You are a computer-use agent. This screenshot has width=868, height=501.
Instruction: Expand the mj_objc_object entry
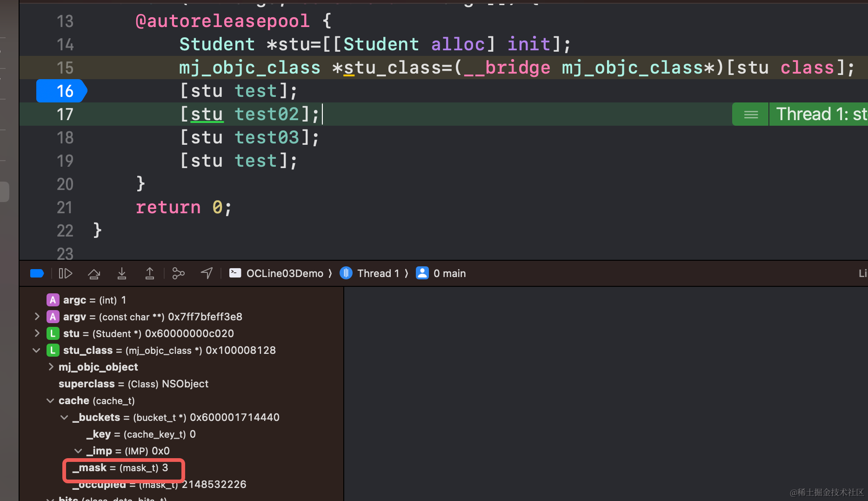[x=51, y=367]
